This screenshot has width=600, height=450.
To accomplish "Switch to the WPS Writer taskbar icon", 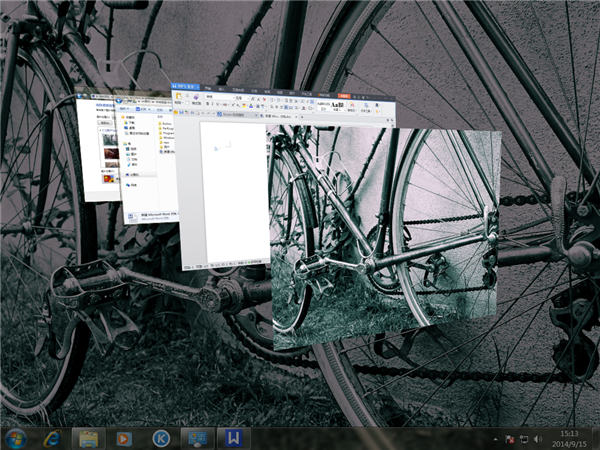I will click(x=233, y=438).
